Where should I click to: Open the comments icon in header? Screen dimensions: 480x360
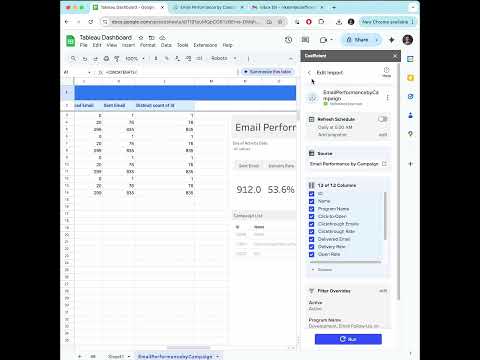(305, 40)
